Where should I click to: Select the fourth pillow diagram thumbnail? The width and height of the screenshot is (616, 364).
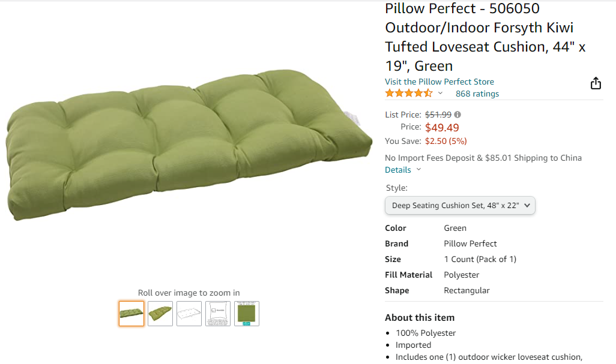point(218,314)
